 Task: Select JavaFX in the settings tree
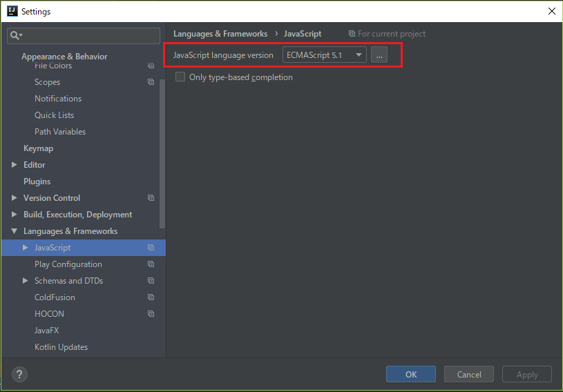(x=47, y=331)
